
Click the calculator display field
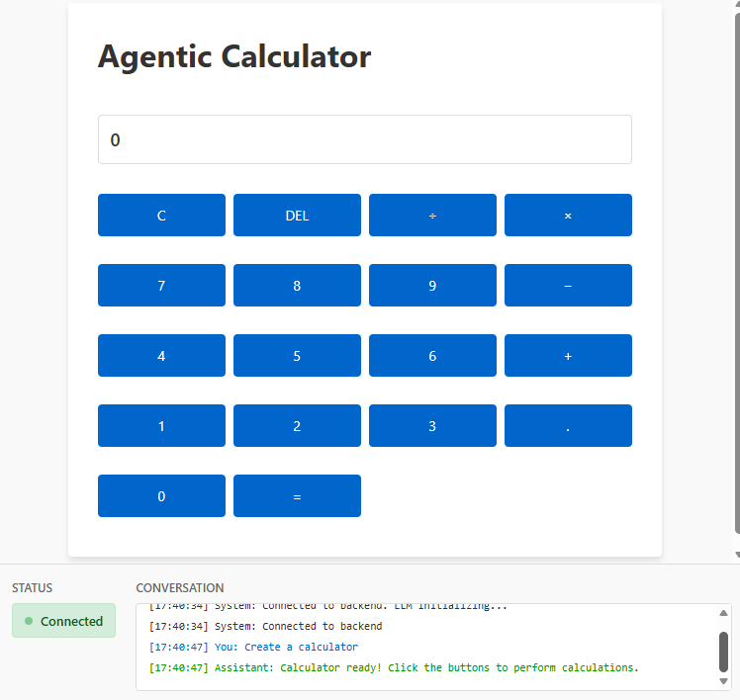(x=364, y=140)
